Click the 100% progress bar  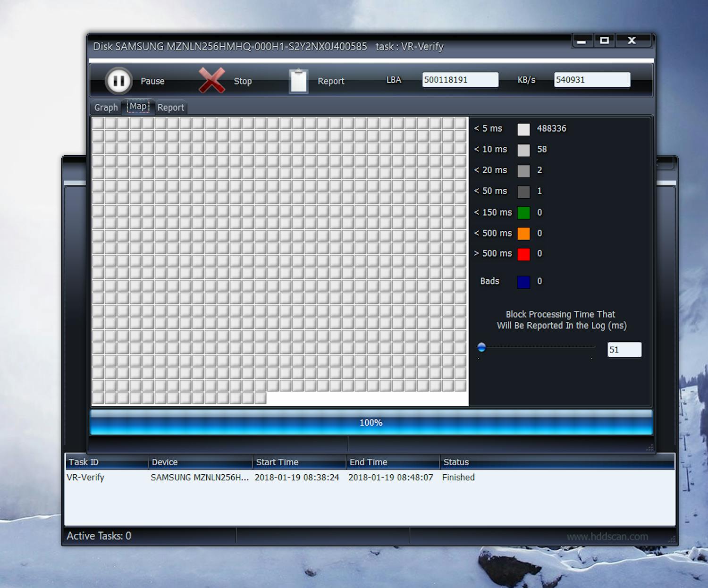(371, 423)
